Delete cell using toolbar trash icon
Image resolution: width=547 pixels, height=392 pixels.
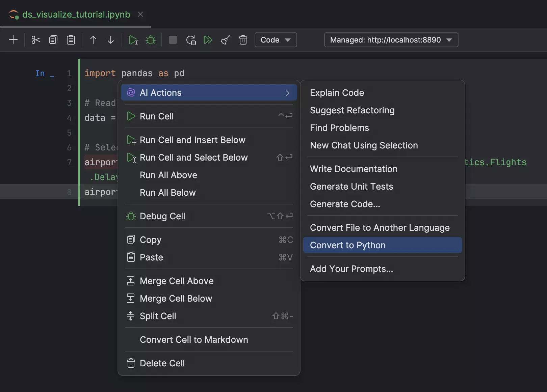243,40
